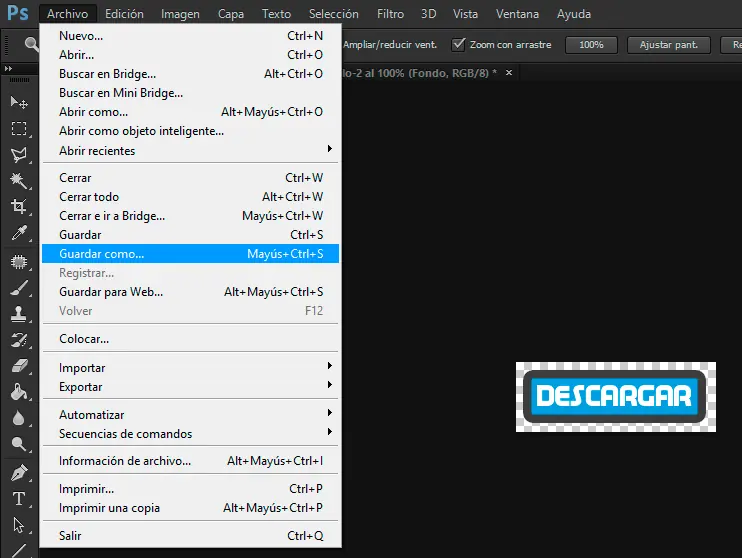Choose Información de archivo... entry
This screenshot has height=558, width=742.
(x=191, y=461)
